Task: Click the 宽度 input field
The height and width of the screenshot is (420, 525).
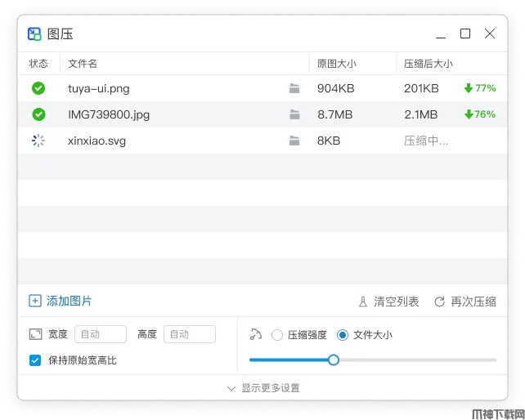Action: tap(101, 334)
